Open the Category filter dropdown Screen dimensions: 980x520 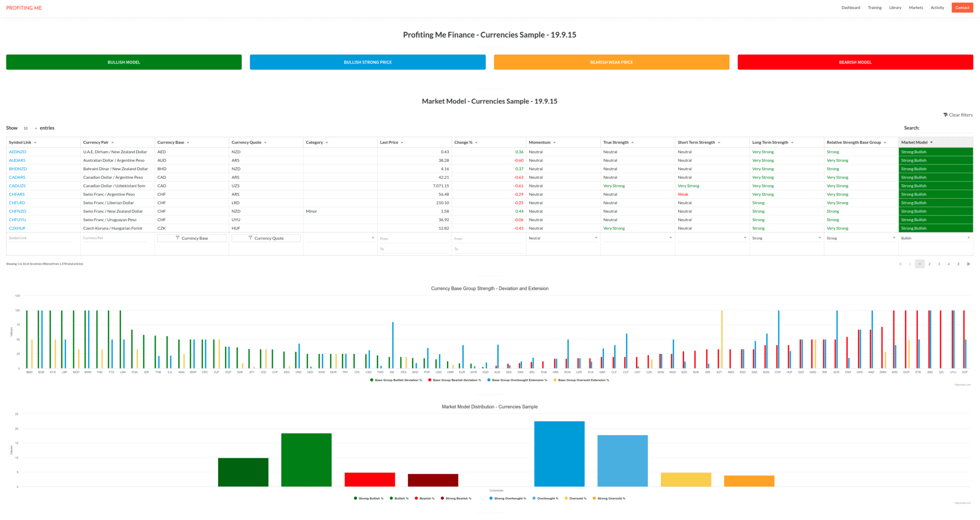click(340, 238)
